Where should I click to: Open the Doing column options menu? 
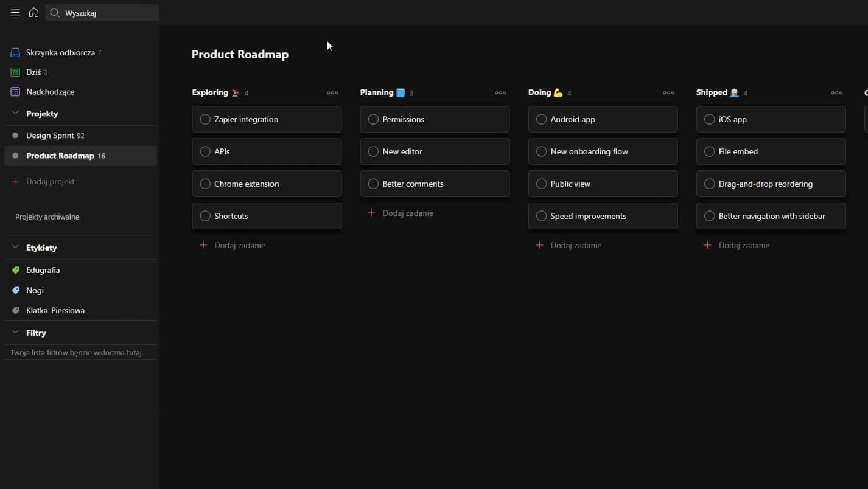[668, 93]
